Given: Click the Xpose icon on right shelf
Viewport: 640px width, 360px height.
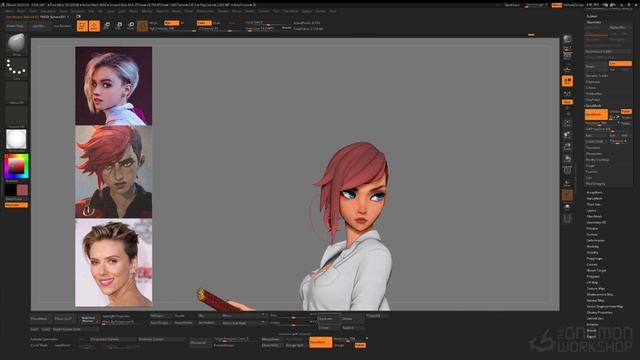Looking at the screenshot, I should 567,219.
